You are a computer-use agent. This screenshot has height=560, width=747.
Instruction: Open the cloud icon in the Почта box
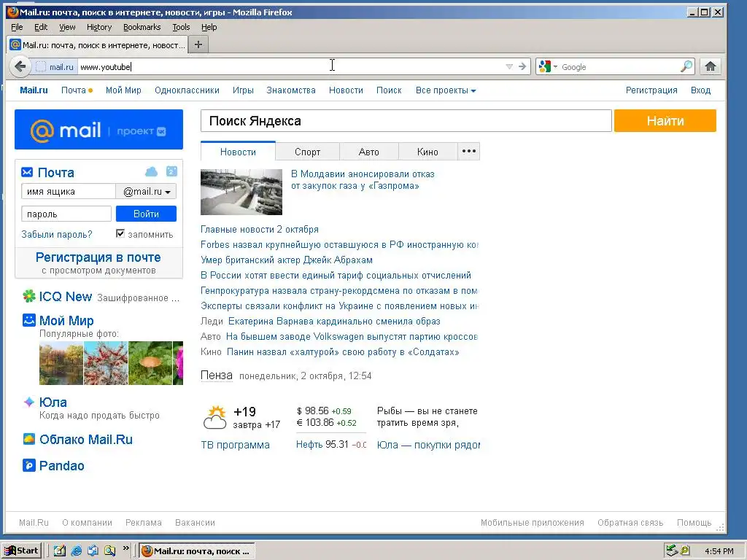(x=151, y=171)
